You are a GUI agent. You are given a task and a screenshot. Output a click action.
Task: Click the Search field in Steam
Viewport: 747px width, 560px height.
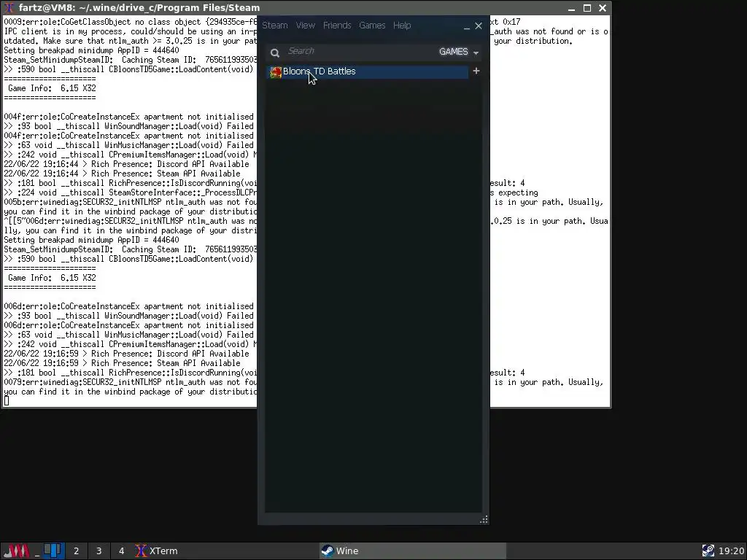[x=360, y=51]
